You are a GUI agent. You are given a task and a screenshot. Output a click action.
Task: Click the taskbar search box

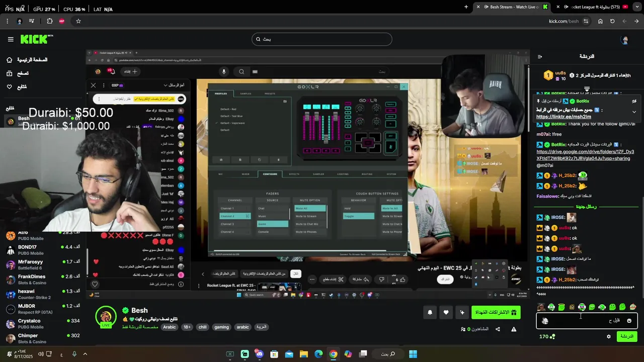(x=387, y=354)
